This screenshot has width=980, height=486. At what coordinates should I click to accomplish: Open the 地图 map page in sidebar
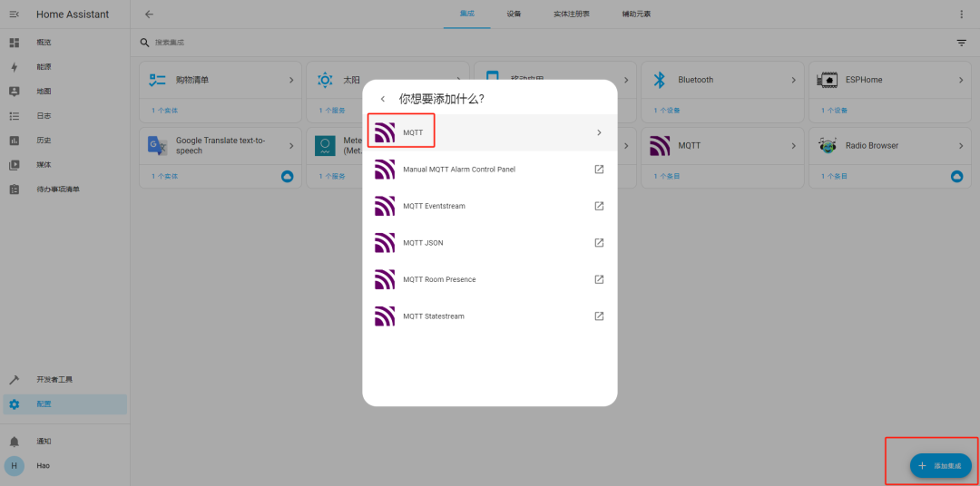coord(65,92)
